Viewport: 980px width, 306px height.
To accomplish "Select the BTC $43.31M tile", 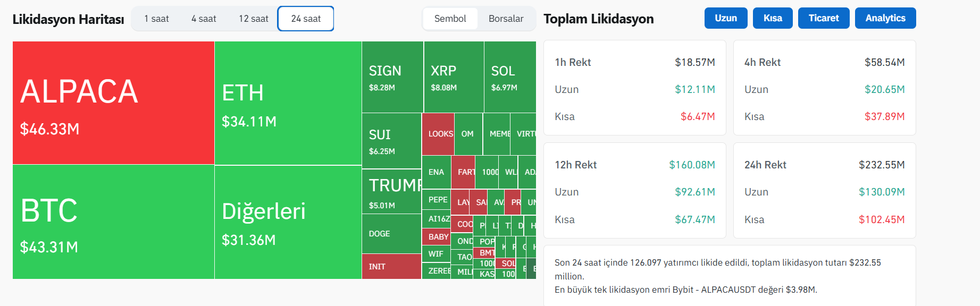I will (113, 222).
